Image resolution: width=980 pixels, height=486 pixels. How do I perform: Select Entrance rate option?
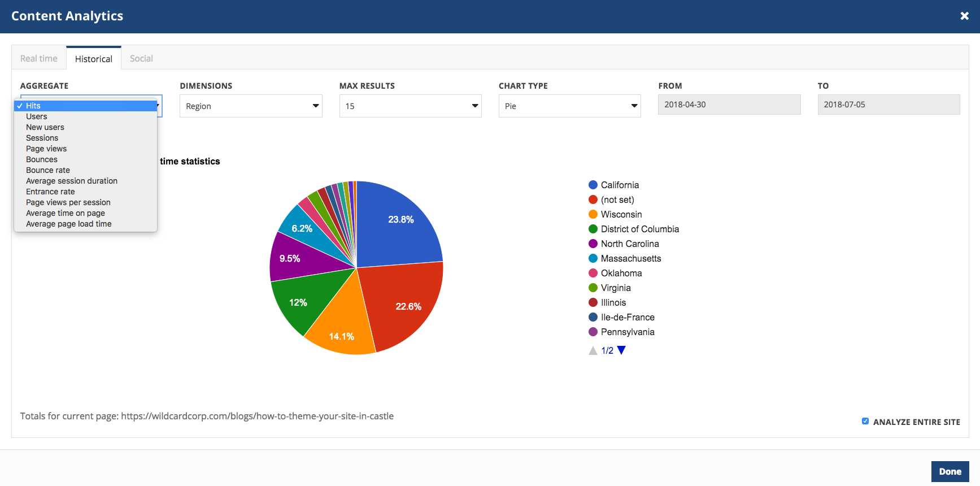click(x=85, y=192)
